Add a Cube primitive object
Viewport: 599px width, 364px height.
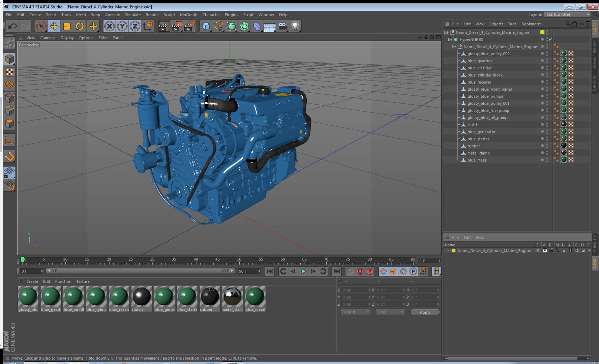206,26
